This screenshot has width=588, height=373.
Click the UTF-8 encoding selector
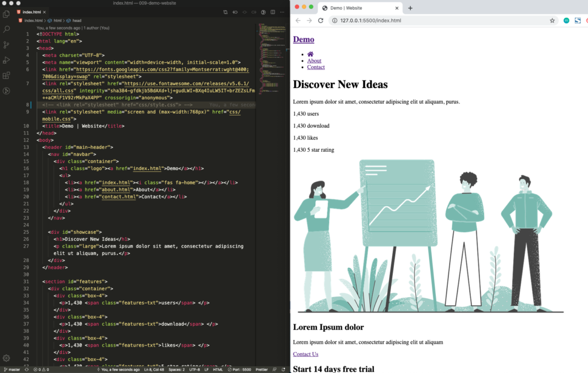[x=195, y=370]
